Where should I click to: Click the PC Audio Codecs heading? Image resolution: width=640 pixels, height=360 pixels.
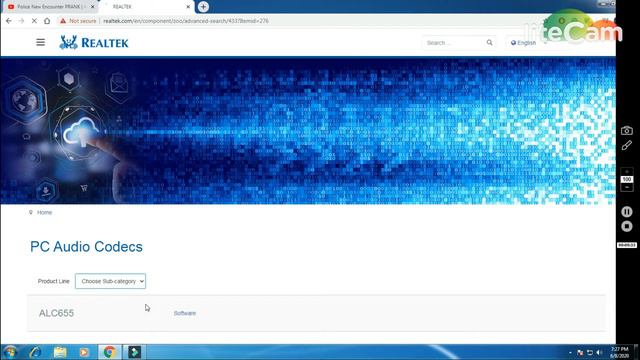(x=87, y=247)
